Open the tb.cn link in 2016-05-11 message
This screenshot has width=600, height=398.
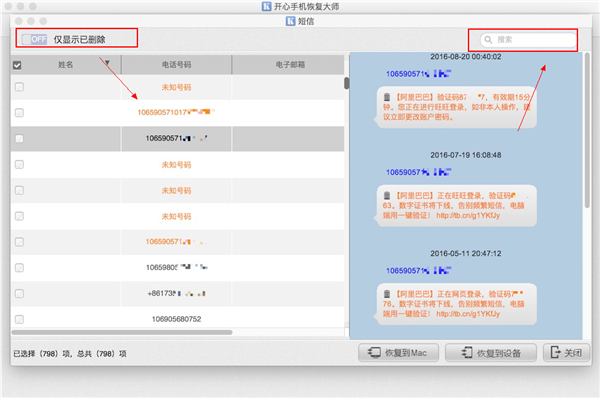(468, 314)
